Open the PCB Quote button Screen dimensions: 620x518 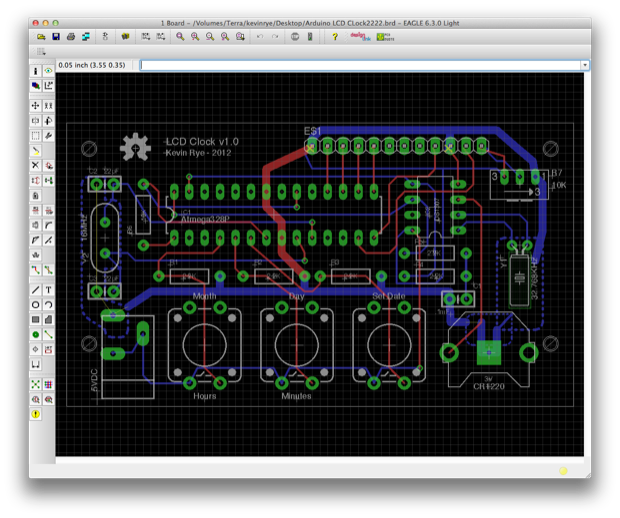click(385, 37)
